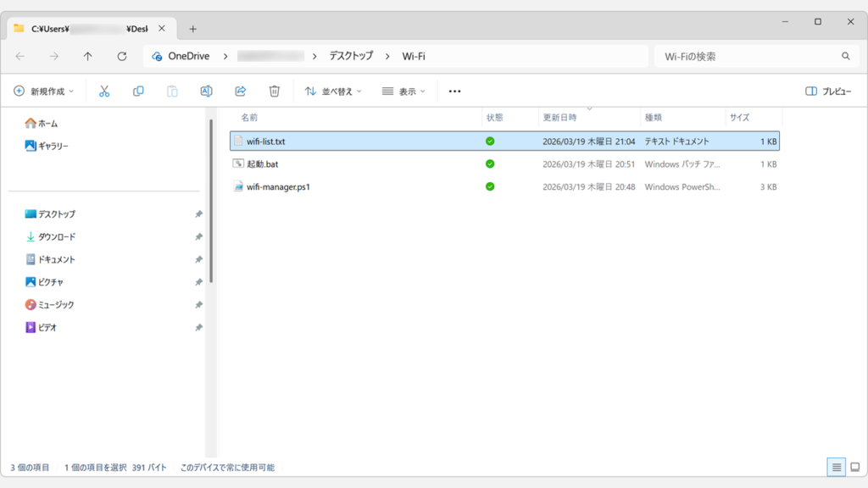
Task: Copy the selected file using the toolbar
Action: click(138, 91)
